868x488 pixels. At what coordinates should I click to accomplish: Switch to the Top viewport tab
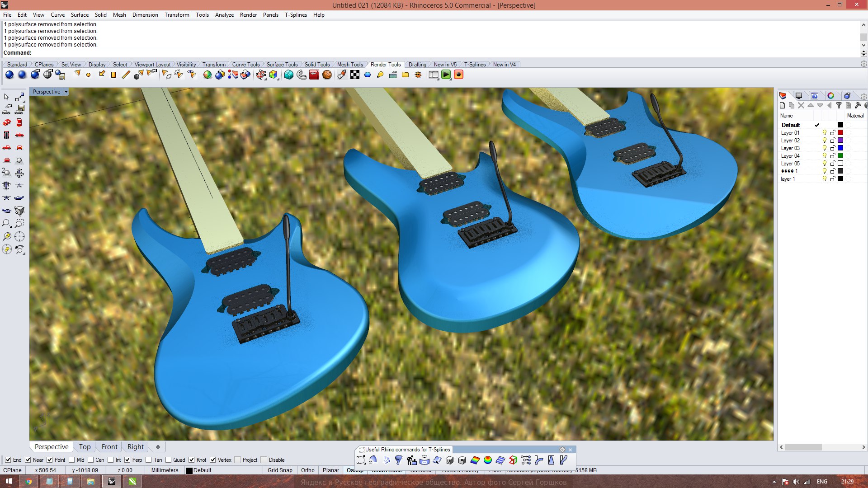click(85, 447)
